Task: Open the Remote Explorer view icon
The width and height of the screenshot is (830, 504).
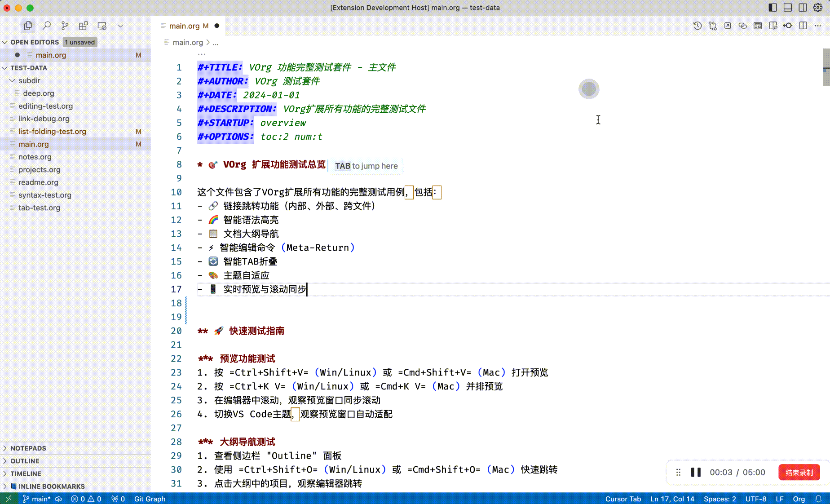Action: 102,26
